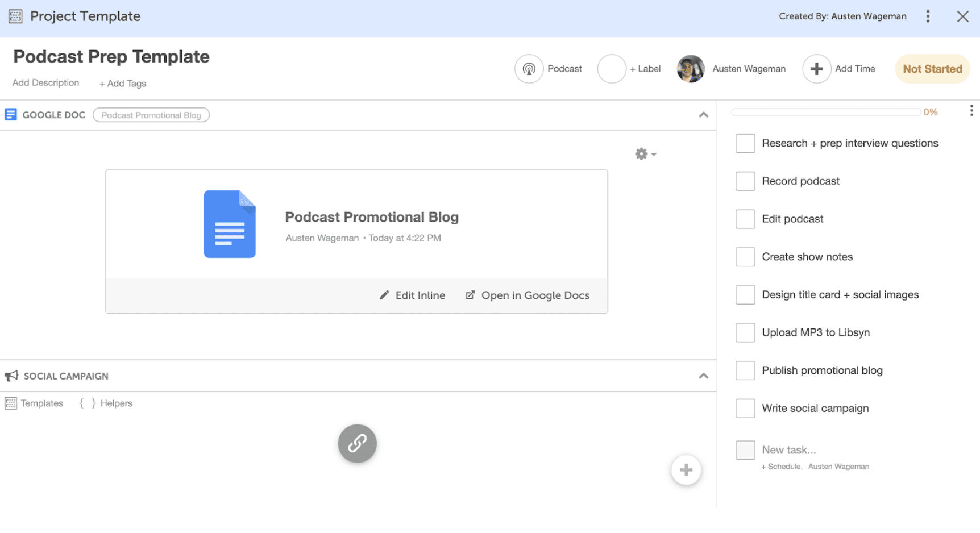Click the Podcast Promotional Blog pill tag
Image resolution: width=980 pixels, height=533 pixels.
pos(151,115)
